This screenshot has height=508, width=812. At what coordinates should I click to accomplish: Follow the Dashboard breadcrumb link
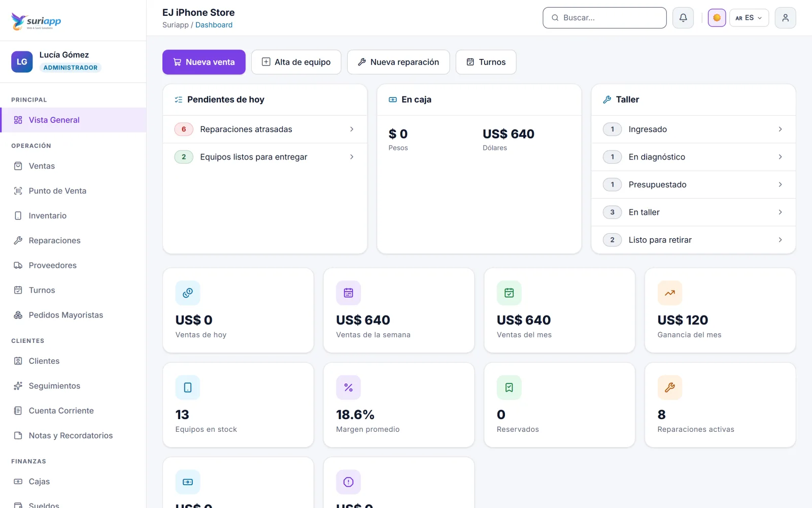click(x=214, y=25)
